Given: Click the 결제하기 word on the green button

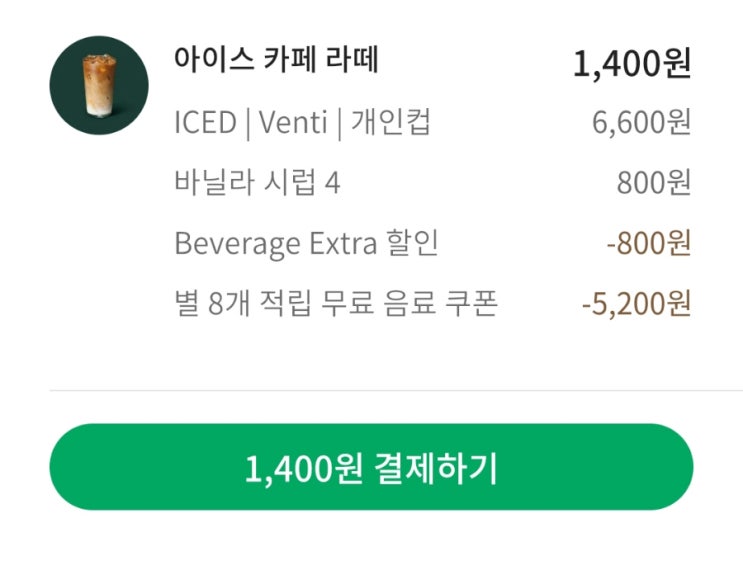Looking at the screenshot, I should [435, 468].
